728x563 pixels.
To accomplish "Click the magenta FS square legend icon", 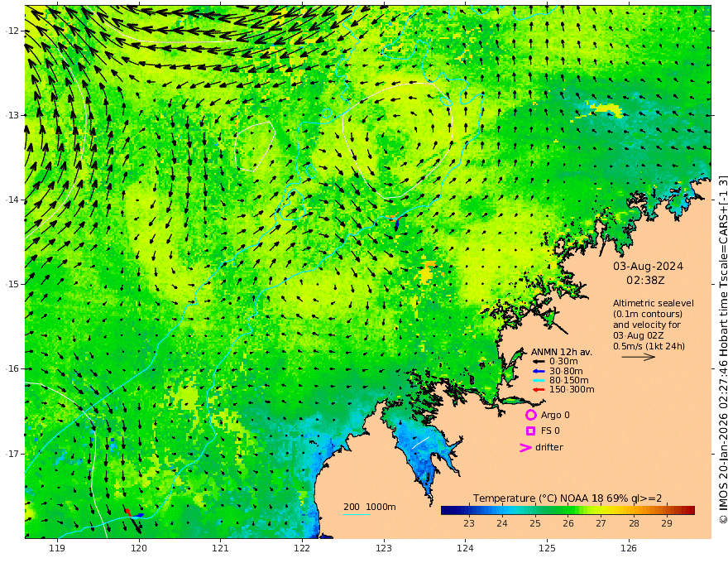I will tap(530, 431).
